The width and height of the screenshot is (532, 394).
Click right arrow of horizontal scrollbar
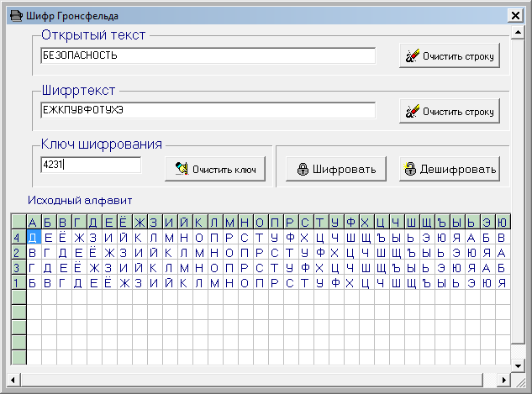[x=503, y=380]
